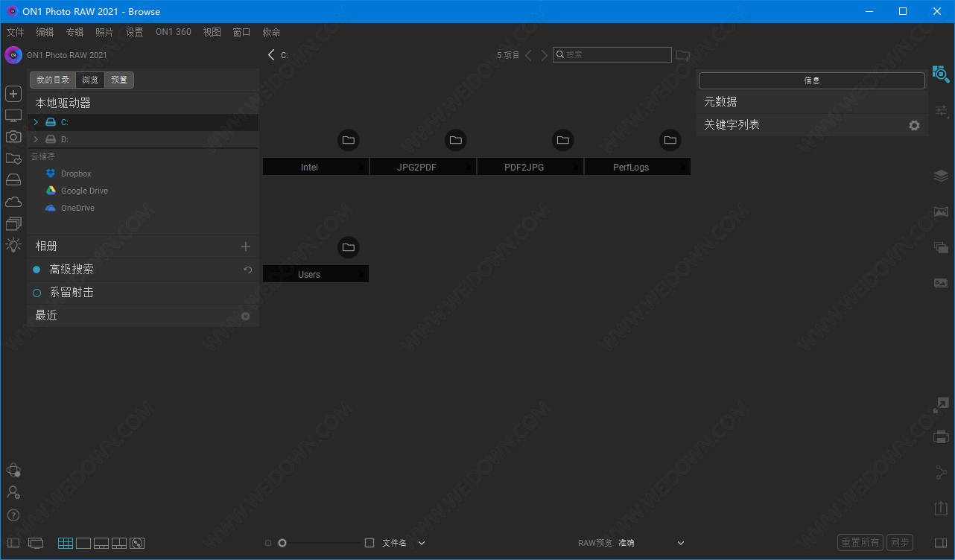Switch to compare view
The width and height of the screenshot is (955, 560).
click(x=119, y=544)
